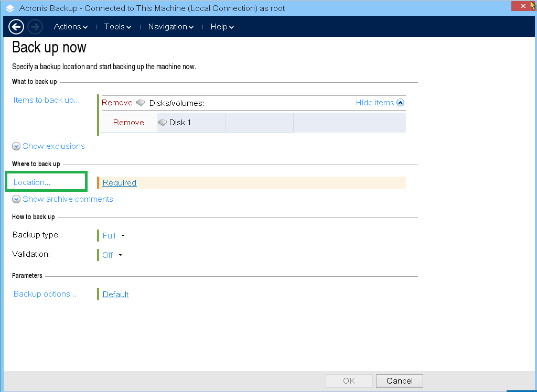Open the Navigation menu
This screenshot has height=392, width=537.
click(170, 27)
